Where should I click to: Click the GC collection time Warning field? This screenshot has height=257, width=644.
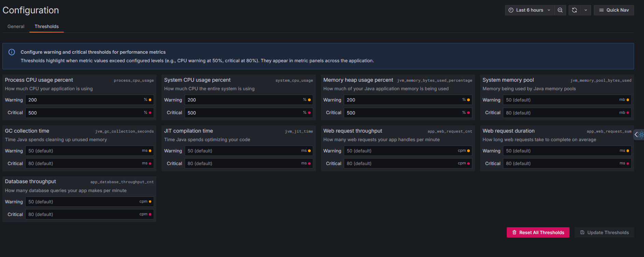tap(84, 151)
